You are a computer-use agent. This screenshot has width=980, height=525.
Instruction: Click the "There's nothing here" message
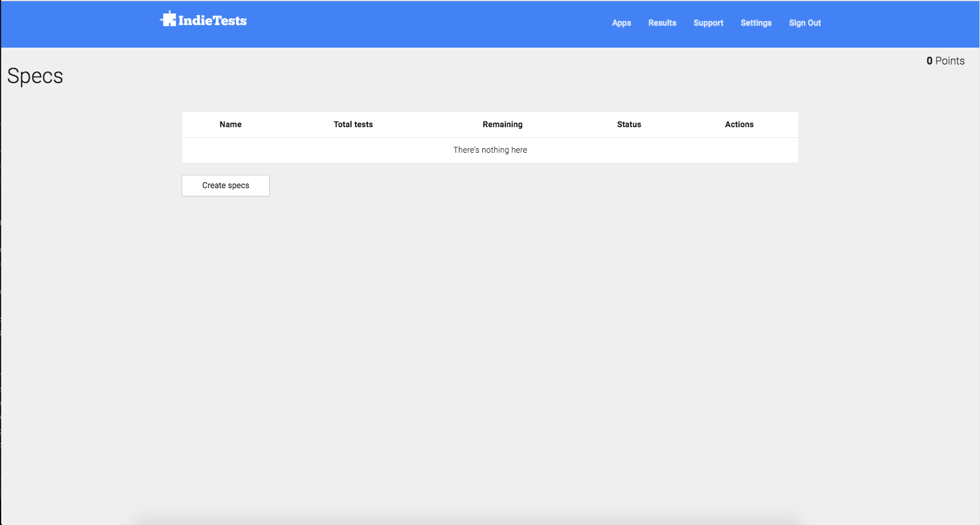tap(490, 150)
